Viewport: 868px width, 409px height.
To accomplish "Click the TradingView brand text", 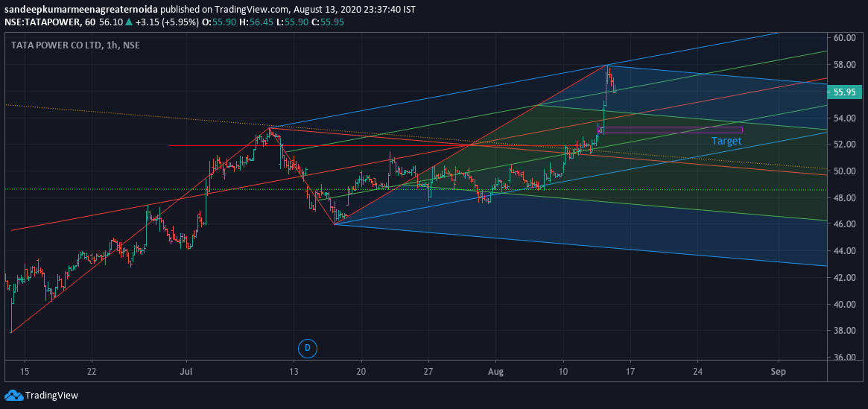I will pyautogui.click(x=52, y=396).
